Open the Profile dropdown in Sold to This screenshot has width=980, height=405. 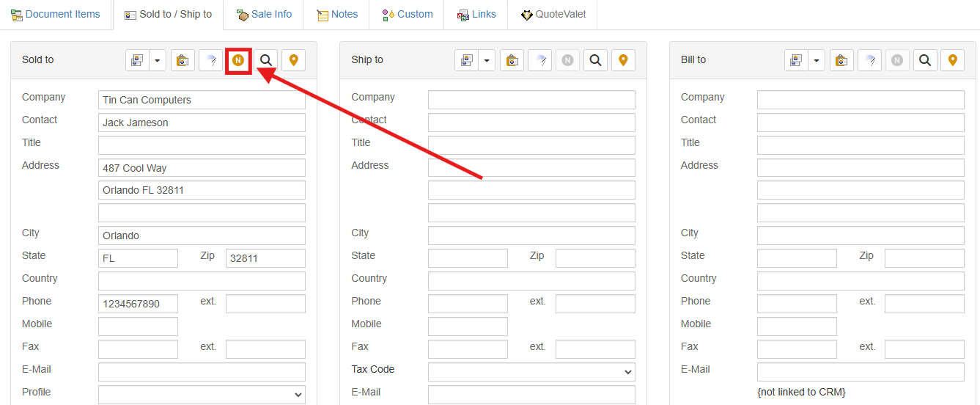(x=202, y=395)
